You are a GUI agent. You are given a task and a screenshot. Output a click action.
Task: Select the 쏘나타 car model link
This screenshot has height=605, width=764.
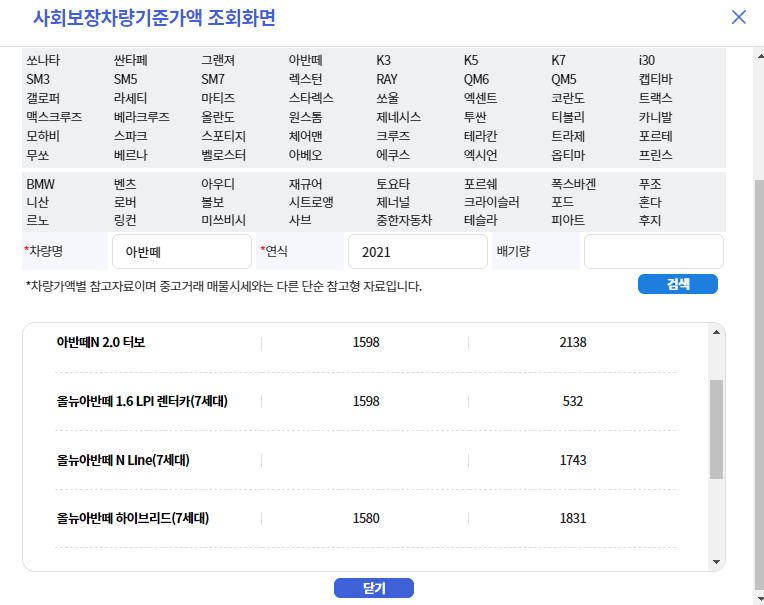pos(43,60)
